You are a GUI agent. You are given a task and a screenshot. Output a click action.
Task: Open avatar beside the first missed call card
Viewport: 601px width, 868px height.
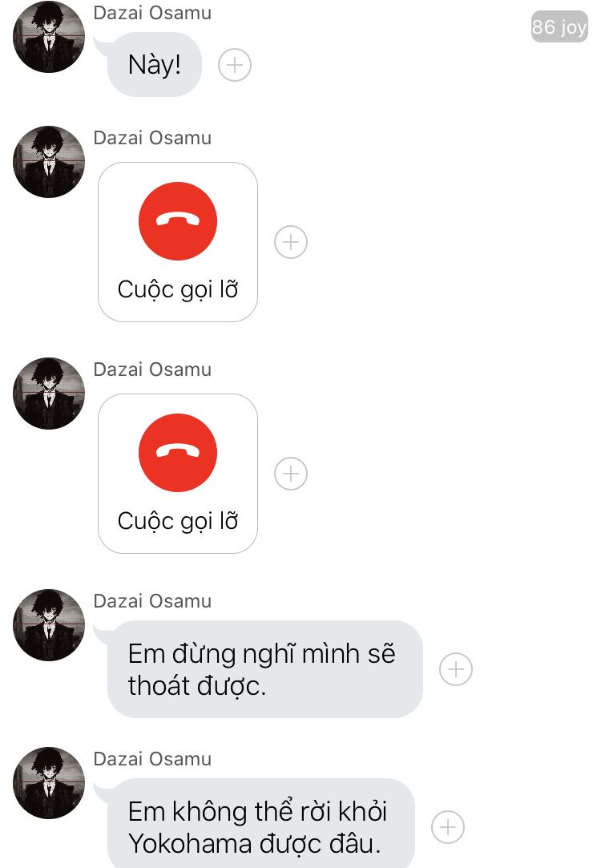(49, 162)
